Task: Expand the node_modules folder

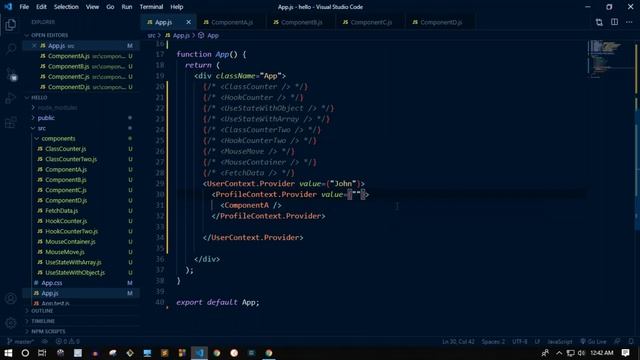Action: click(57, 107)
